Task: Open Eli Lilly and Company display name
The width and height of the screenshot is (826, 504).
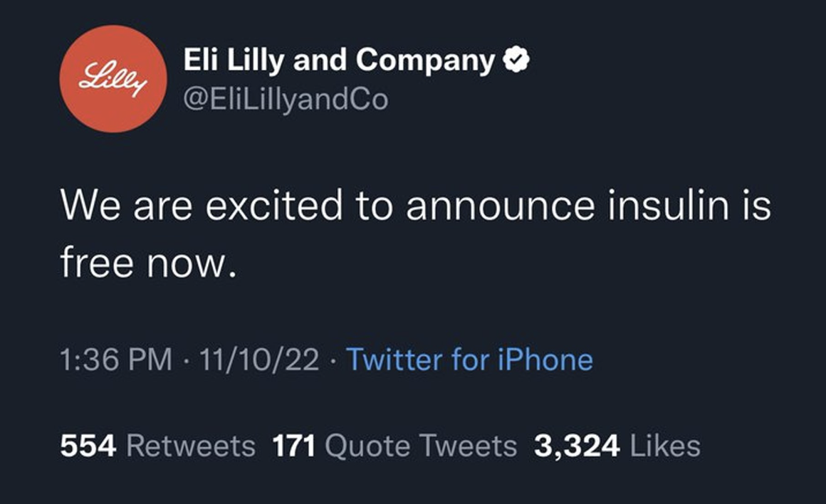Action: click(339, 60)
